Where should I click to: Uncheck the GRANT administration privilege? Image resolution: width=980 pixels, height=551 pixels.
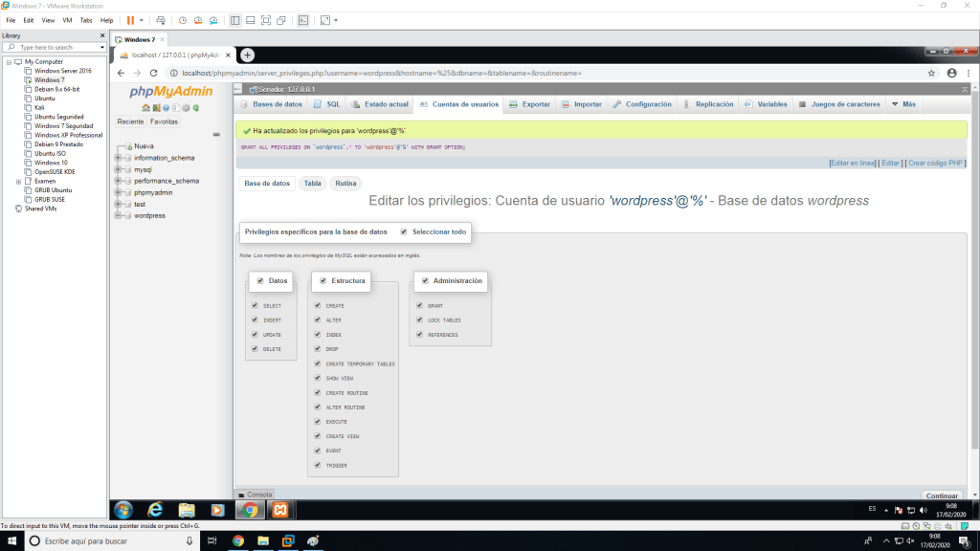419,306
